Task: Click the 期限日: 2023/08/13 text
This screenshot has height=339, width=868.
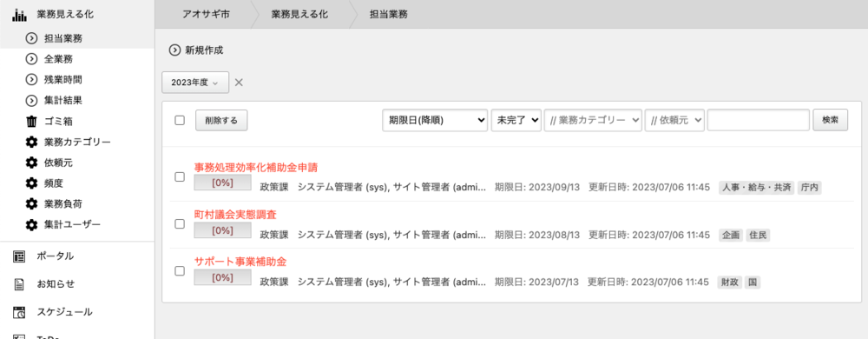Action: point(537,235)
